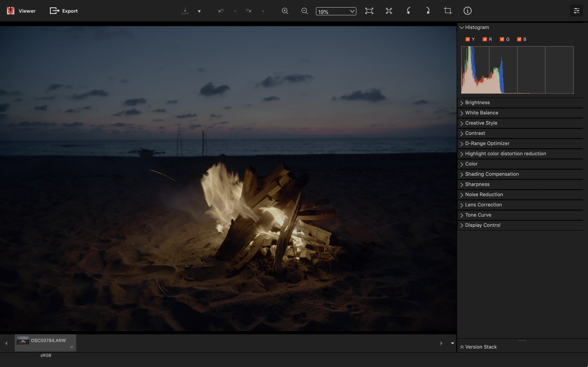588x367 pixels.
Task: Fit image to window icon
Action: click(x=369, y=11)
